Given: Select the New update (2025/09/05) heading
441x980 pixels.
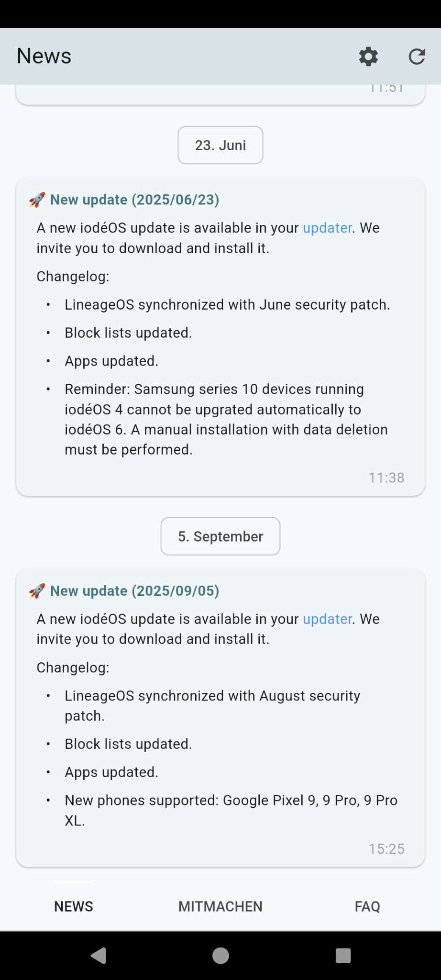Looking at the screenshot, I should tap(134, 591).
